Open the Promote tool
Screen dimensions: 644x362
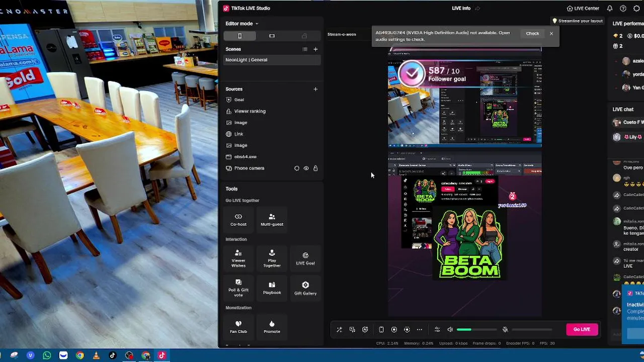pos(272,326)
